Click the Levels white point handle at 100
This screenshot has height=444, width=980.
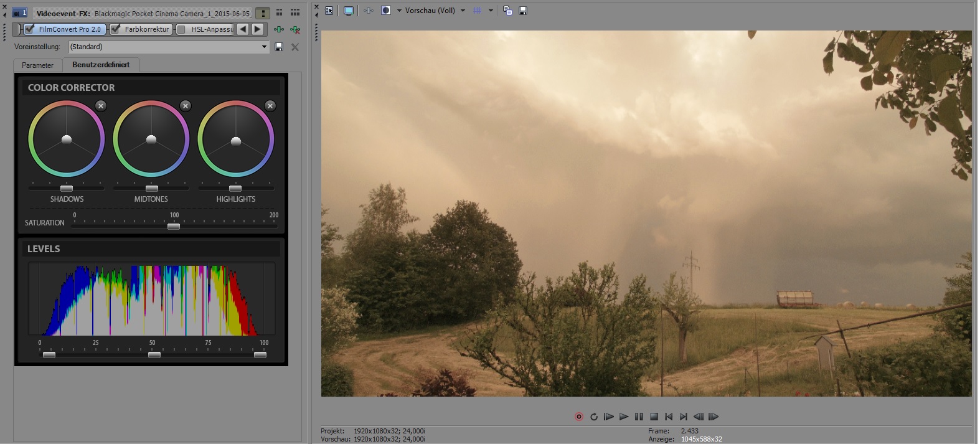[x=260, y=354]
